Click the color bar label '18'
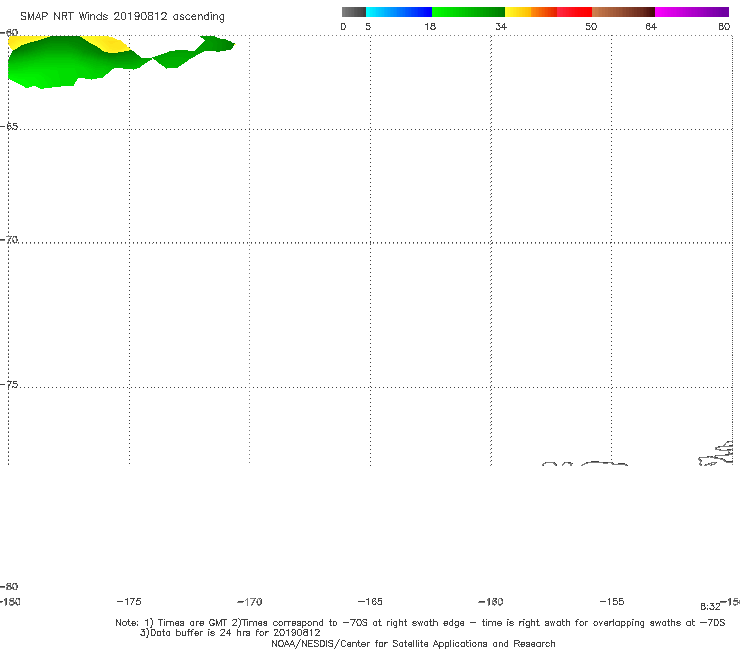This screenshot has height=650, width=740. (430, 27)
